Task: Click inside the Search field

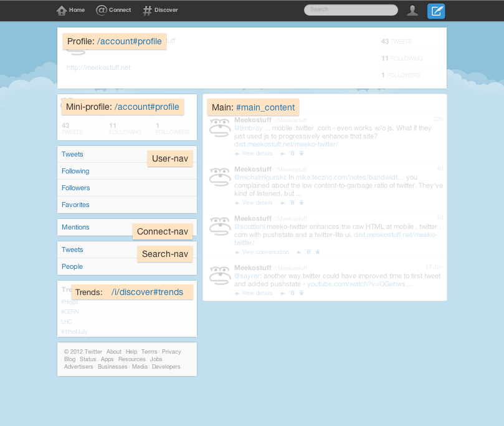Action: [x=351, y=10]
